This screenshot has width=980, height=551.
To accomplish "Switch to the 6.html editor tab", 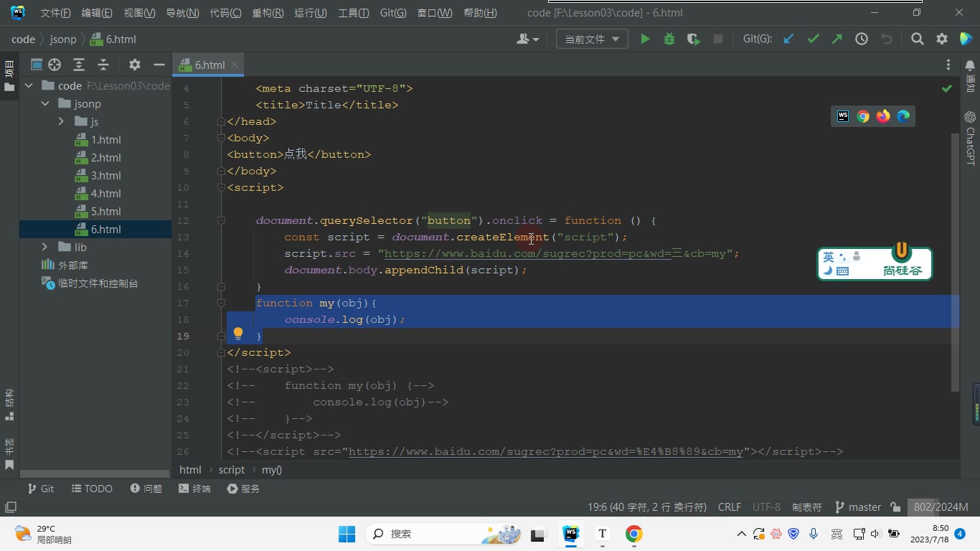I will (209, 65).
